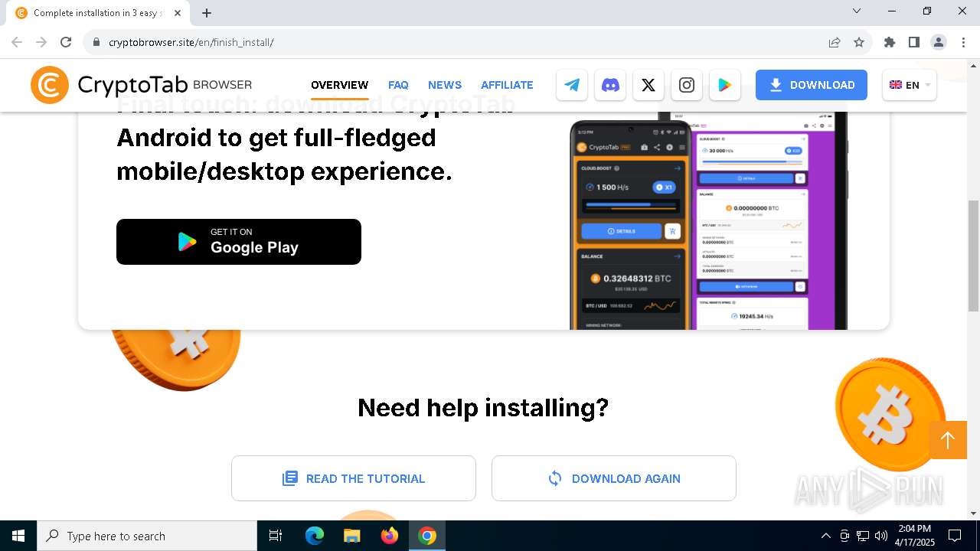The width and height of the screenshot is (980, 551).
Task: Click READ THE TUTORIAL button
Action: 354,478
